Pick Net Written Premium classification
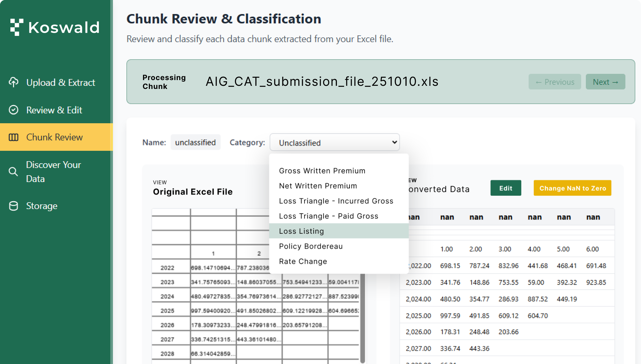This screenshot has height=364, width=641. click(318, 186)
